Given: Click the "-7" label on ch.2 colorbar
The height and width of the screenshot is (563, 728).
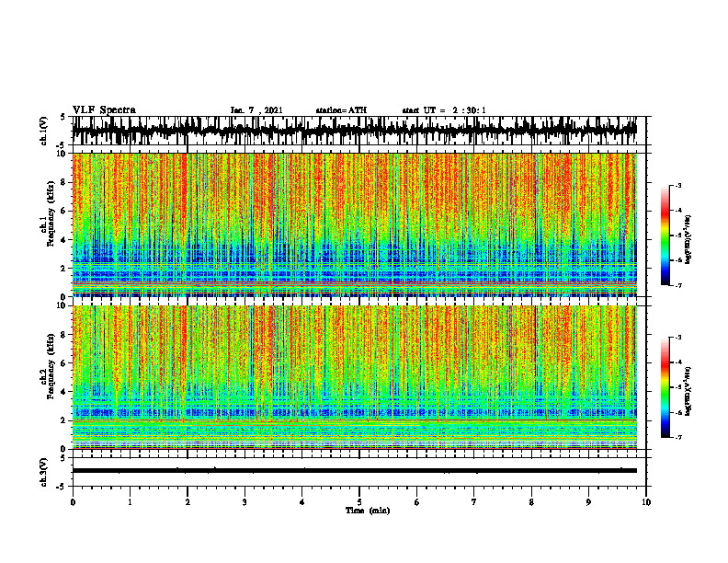Looking at the screenshot, I should (678, 437).
